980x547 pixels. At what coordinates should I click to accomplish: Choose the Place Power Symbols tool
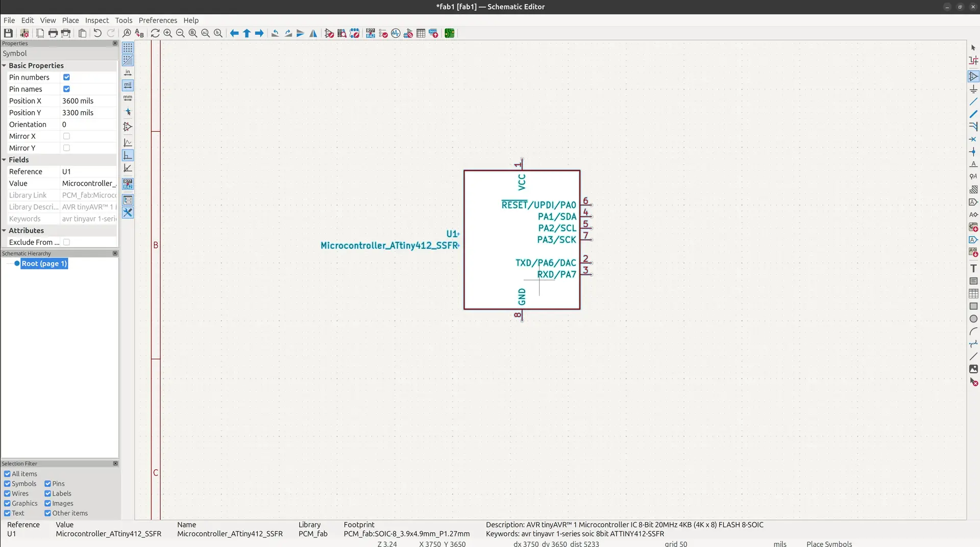[973, 89]
